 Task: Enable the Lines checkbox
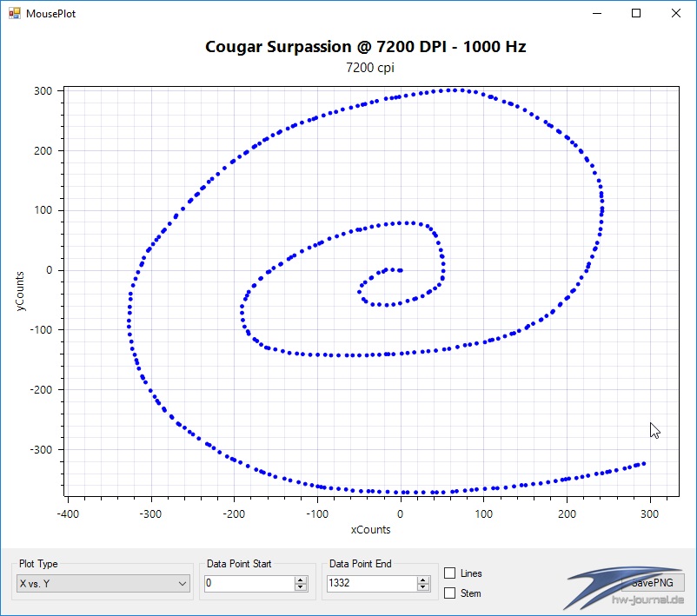(450, 573)
